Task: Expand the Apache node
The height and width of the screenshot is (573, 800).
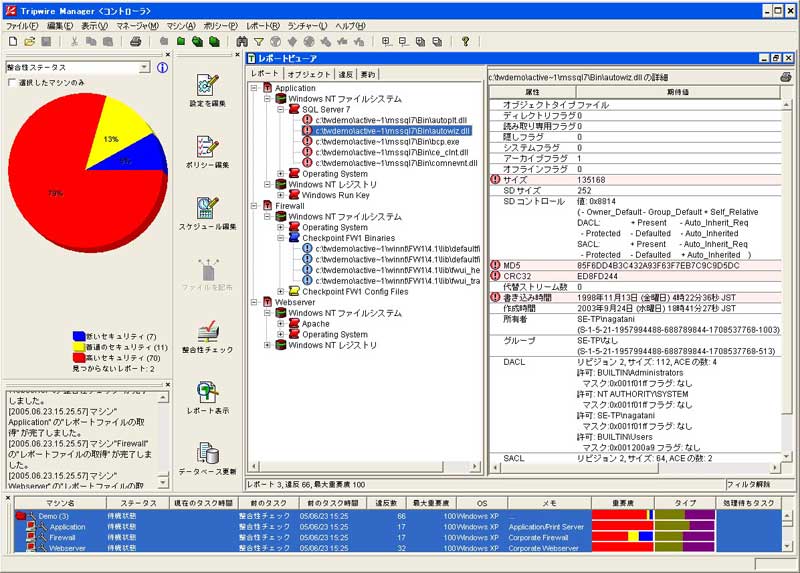Action: pos(281,323)
